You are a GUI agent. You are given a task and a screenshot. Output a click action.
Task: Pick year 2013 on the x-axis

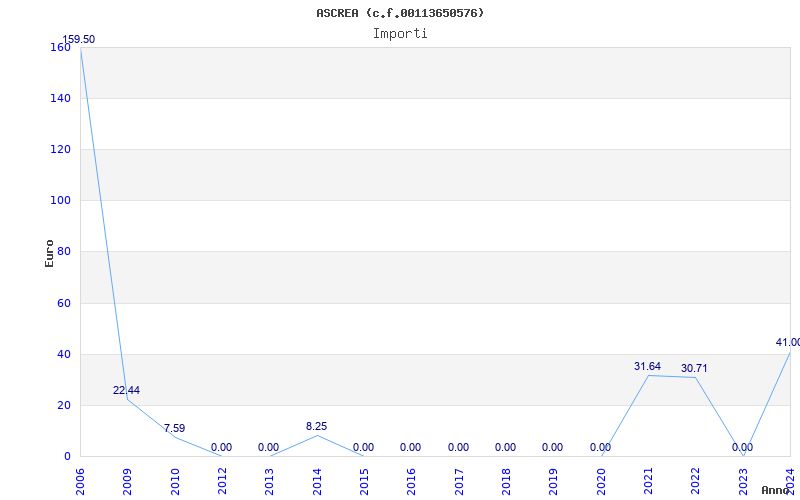[x=270, y=482]
